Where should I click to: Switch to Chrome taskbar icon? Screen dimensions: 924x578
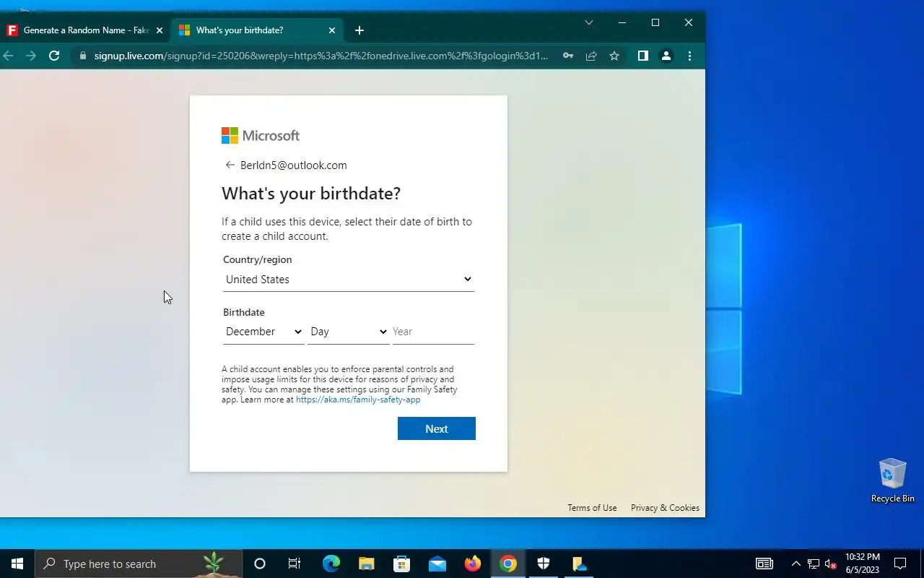point(508,564)
